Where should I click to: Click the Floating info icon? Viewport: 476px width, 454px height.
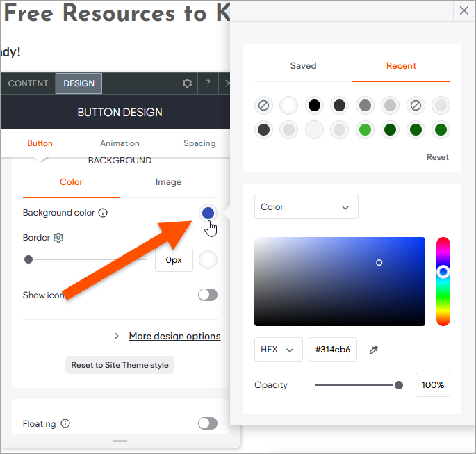pos(65,423)
